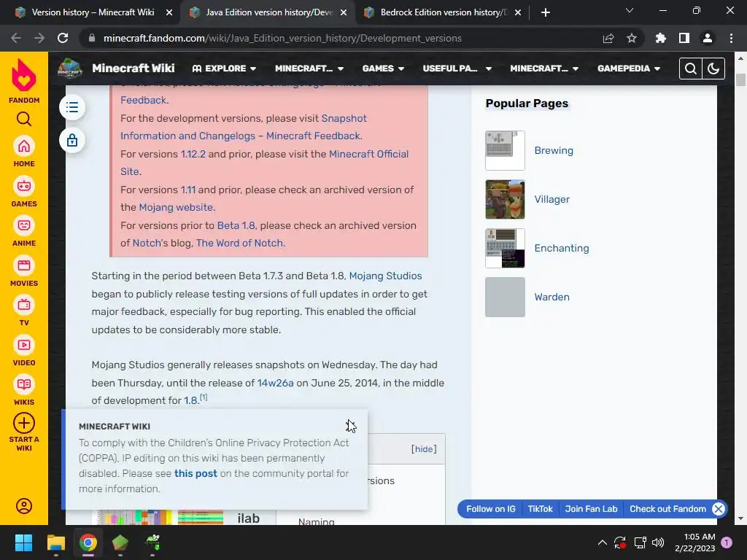This screenshot has height=560, width=747.
Task: Hide the contents box
Action: click(424, 449)
